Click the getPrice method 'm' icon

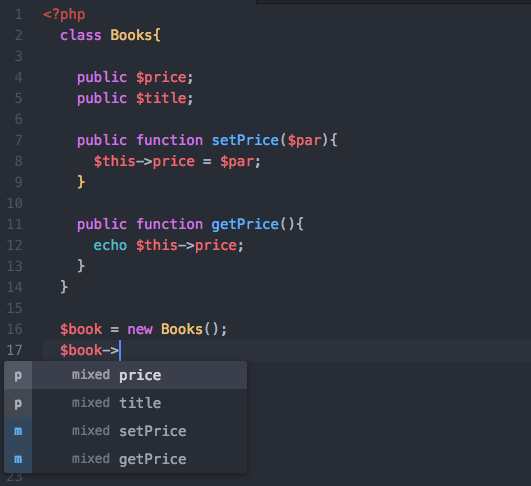(18, 459)
